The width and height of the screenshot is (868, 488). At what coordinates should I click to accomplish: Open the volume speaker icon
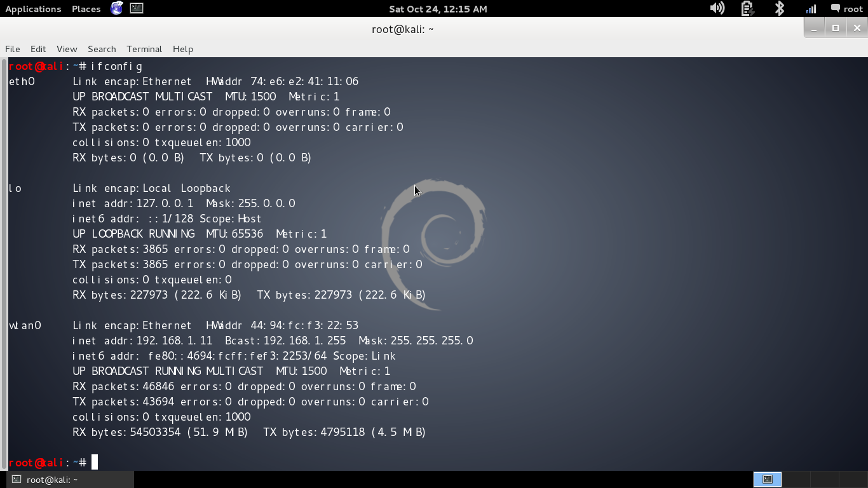[717, 8]
